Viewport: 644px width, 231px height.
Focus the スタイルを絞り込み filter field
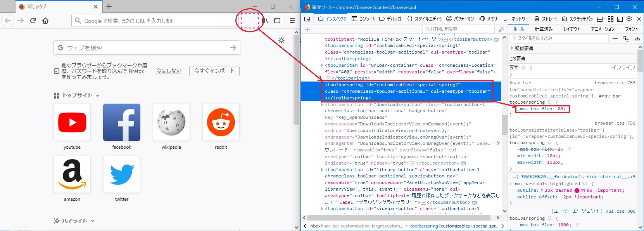point(559,38)
